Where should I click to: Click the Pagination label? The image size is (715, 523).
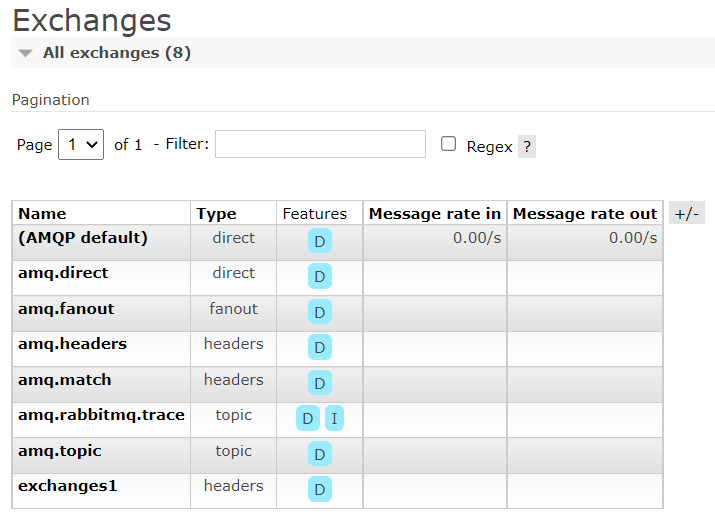click(51, 100)
